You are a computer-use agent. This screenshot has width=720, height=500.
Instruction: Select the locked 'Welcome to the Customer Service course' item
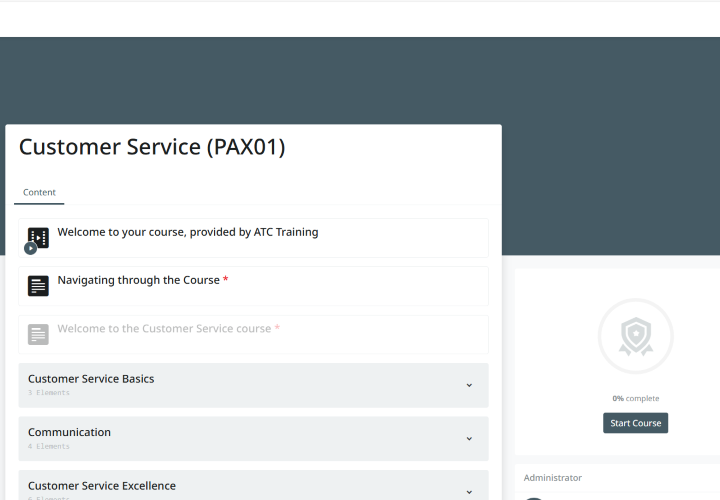coord(164,328)
